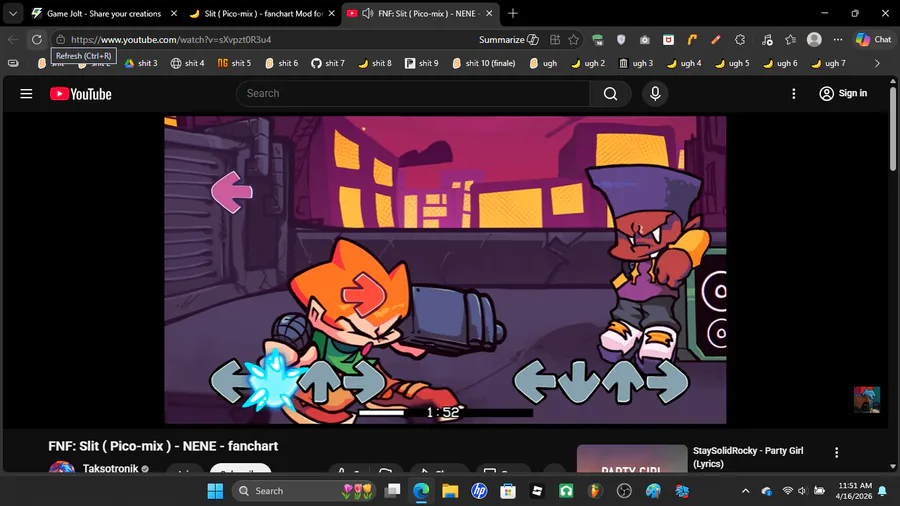This screenshot has width=900, height=506.
Task: Expand the tab search dropdown arrow
Action: pos(13,13)
